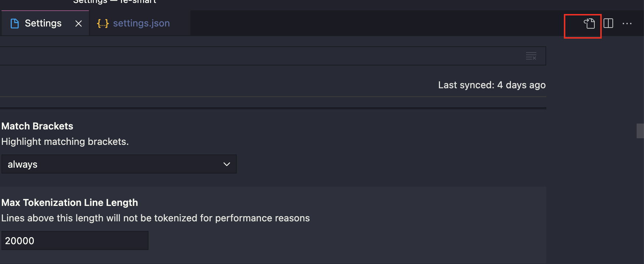Close the Settings tab
Screen dimensions: 644x264
tap(78, 24)
